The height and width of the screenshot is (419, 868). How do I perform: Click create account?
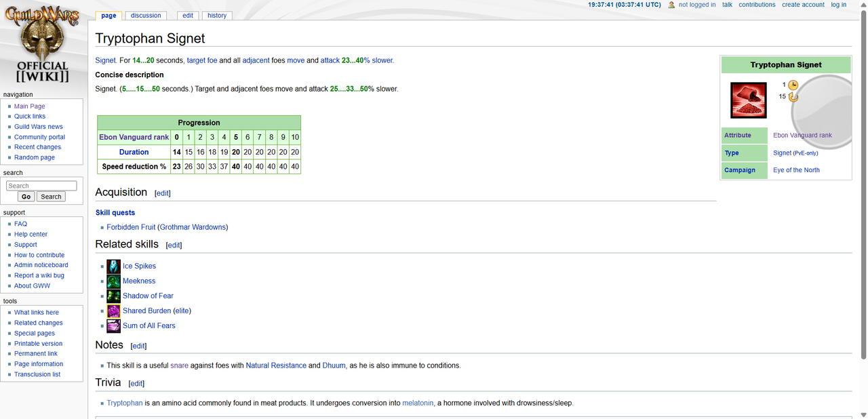click(x=803, y=5)
